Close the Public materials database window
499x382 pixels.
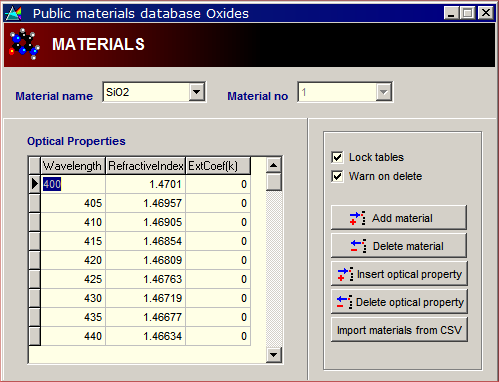(486, 13)
